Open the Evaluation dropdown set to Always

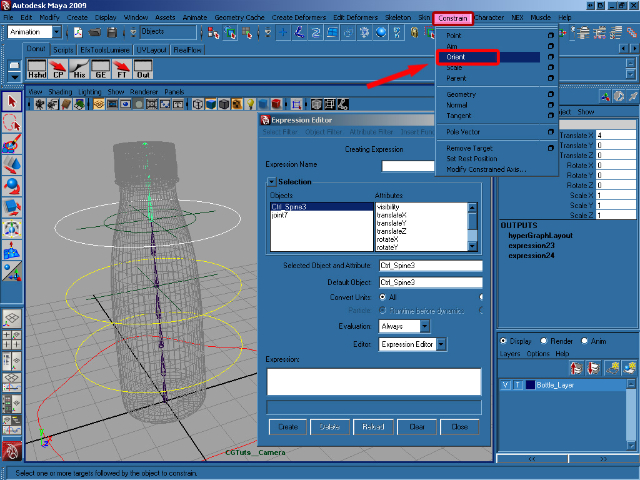coord(405,326)
